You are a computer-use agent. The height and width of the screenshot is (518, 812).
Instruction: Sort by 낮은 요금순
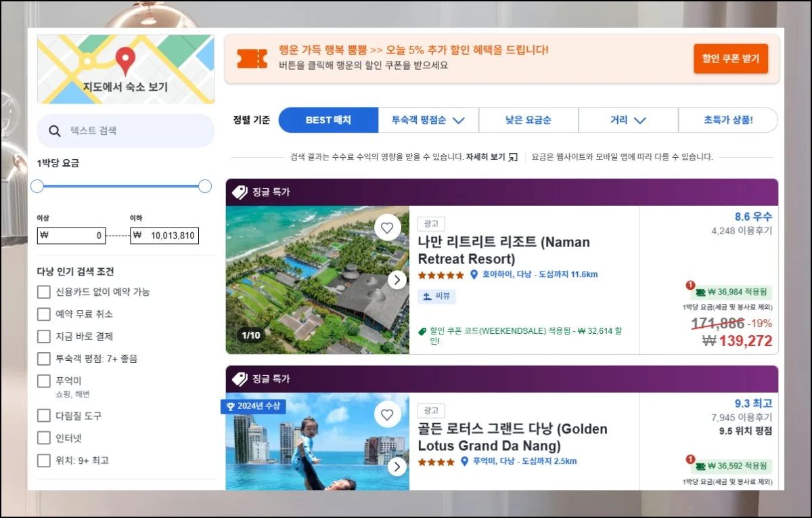click(x=528, y=121)
